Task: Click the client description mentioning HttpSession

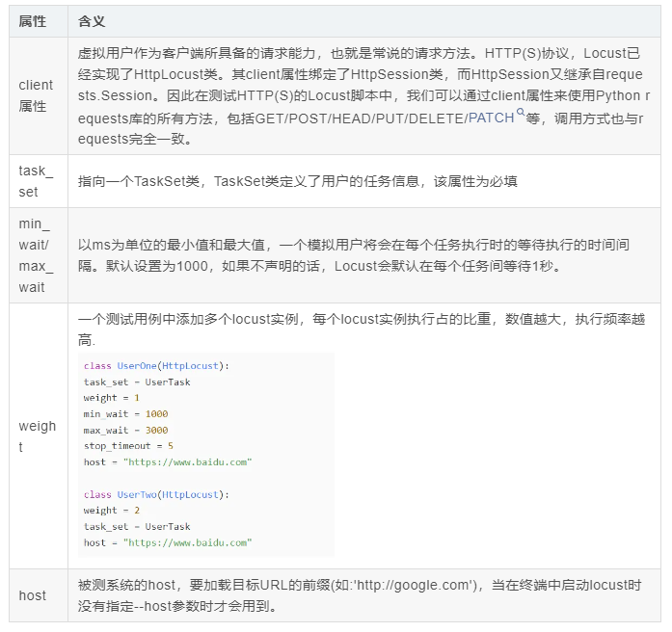Action: [363, 96]
